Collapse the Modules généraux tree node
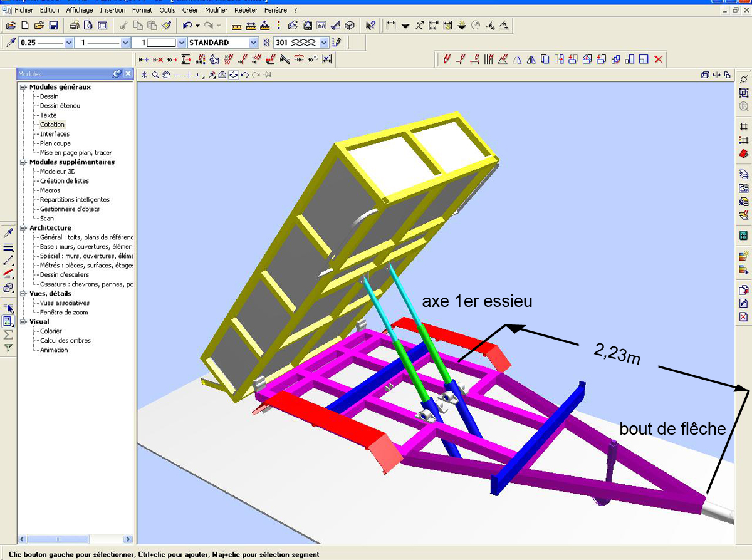 pyautogui.click(x=23, y=87)
